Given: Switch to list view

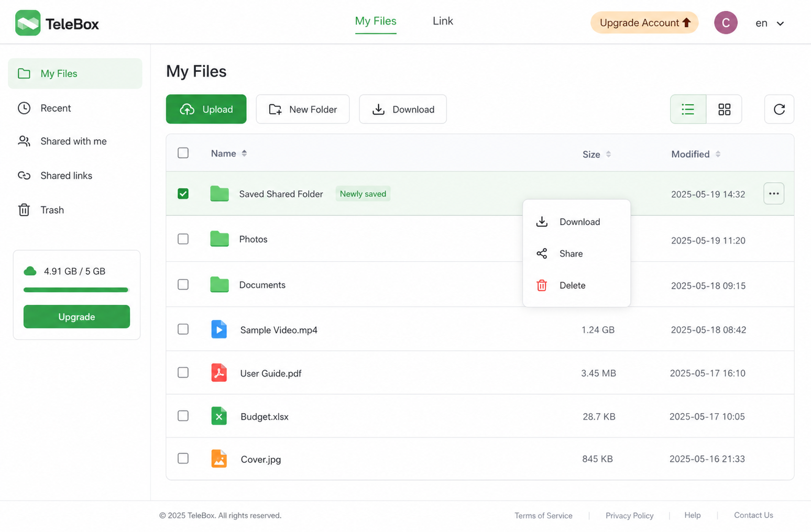Looking at the screenshot, I should click(x=688, y=109).
